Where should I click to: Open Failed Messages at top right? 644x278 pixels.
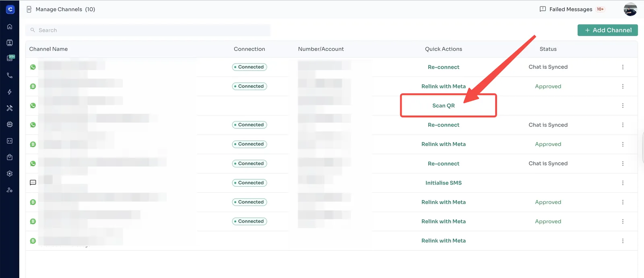tap(571, 9)
